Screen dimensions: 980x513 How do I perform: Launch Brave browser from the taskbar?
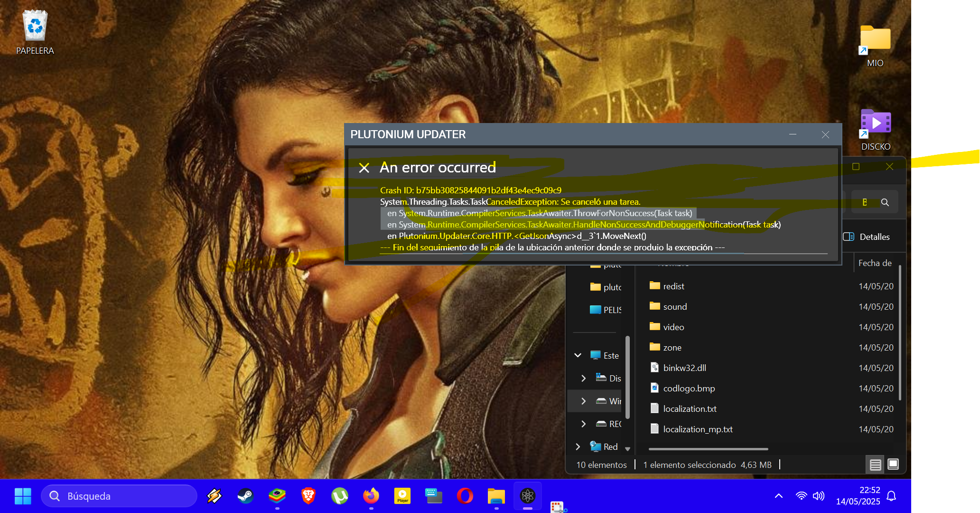click(x=308, y=496)
